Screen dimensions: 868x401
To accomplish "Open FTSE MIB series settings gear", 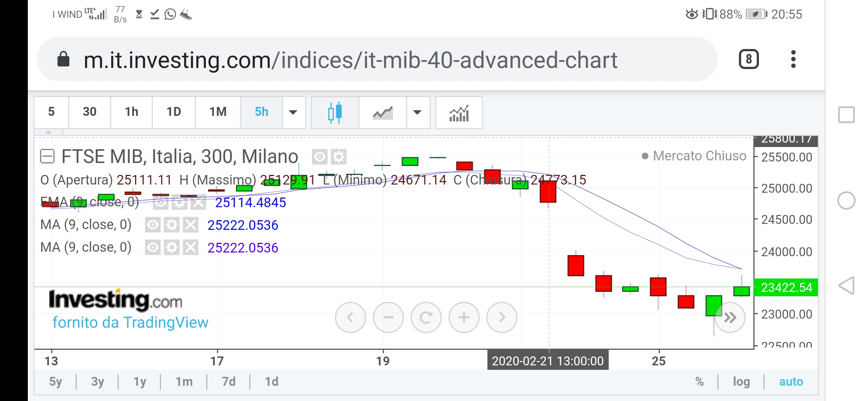I will point(338,157).
